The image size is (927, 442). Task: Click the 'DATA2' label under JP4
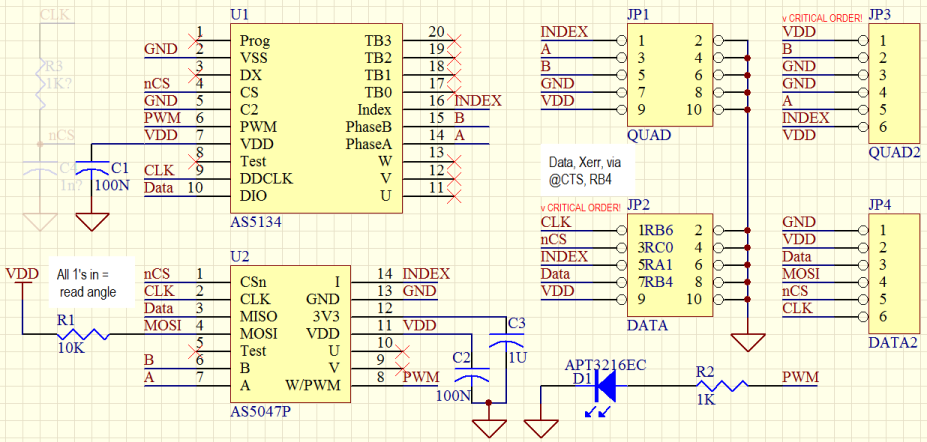coord(894,343)
